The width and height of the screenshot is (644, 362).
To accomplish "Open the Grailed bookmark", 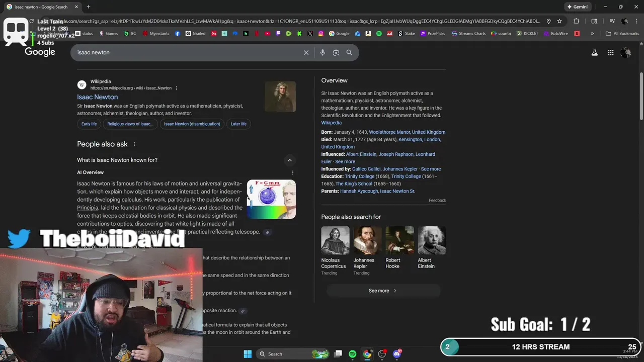I will 196,34.
